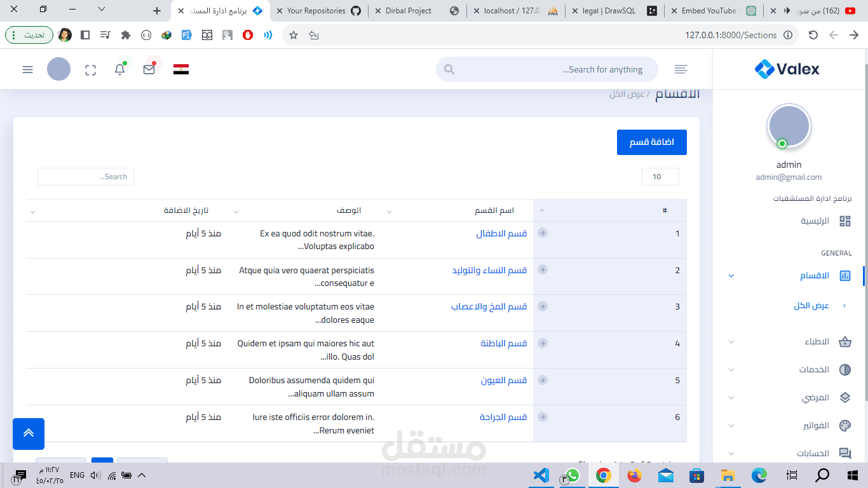Focus the table Search input field
Image resolution: width=868 pixels, height=488 pixels.
click(x=86, y=177)
